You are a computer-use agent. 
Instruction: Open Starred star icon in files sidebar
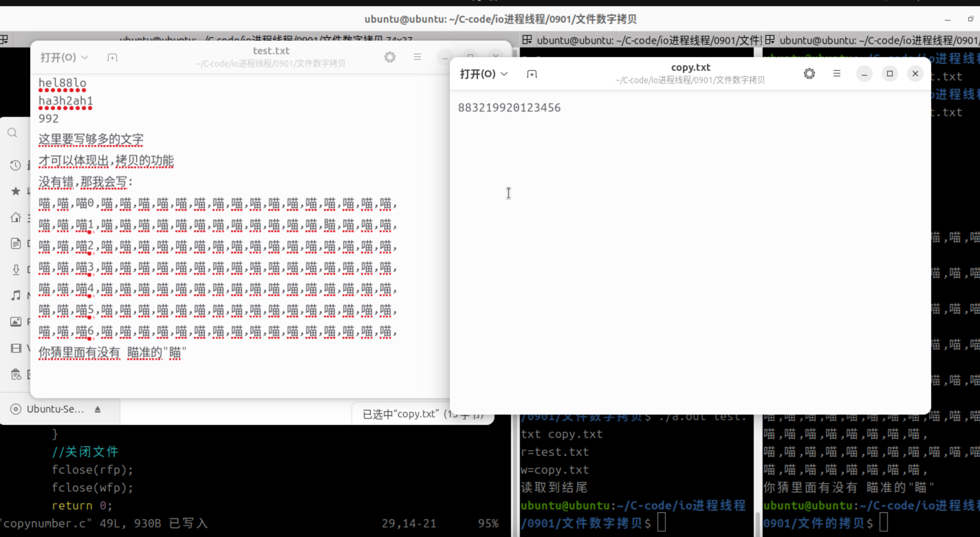(15, 191)
